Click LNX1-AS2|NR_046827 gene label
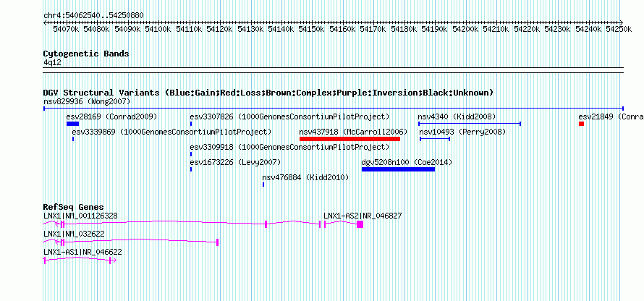This screenshot has height=301, width=644. [363, 216]
